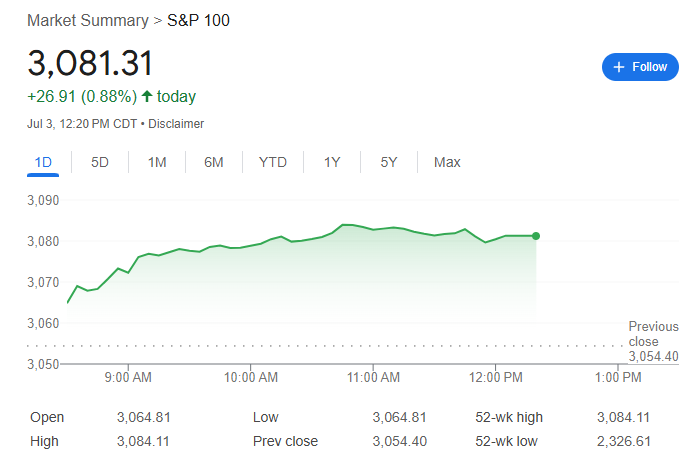Viewport: 688px width, 457px height.
Task: Select the 1Y time range tab
Action: pos(332,162)
